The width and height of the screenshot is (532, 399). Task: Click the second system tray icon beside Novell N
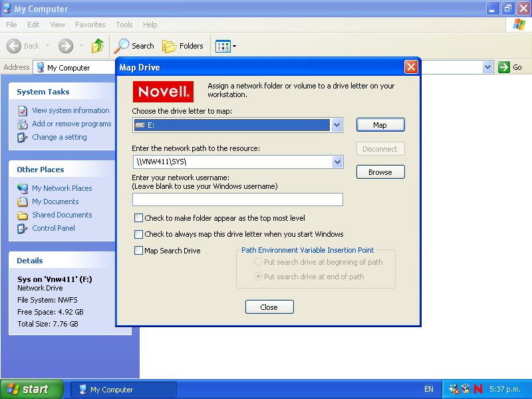pyautogui.click(x=465, y=389)
